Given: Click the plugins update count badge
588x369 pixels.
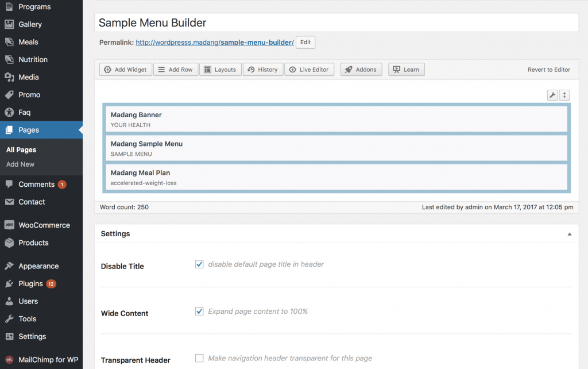Looking at the screenshot, I should 51,284.
